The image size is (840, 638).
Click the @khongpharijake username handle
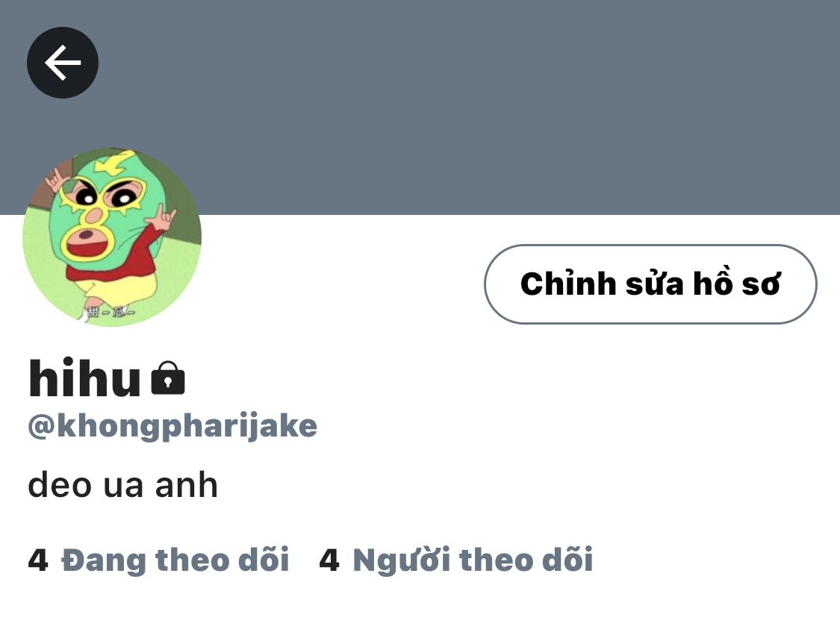tap(172, 427)
